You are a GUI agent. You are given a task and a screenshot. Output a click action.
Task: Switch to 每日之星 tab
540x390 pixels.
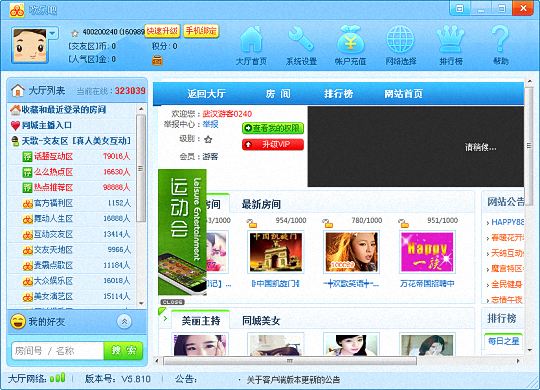pos(503,341)
